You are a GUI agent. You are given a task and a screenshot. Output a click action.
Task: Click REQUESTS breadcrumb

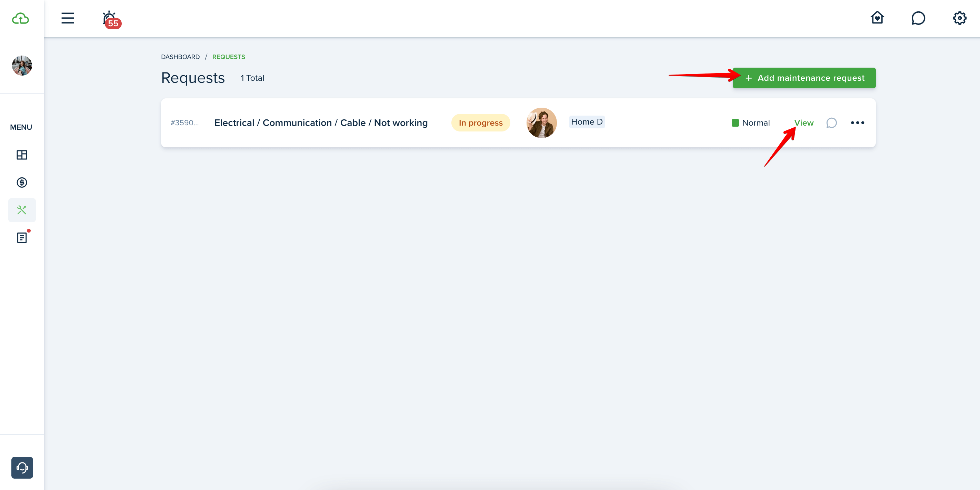coord(229,57)
